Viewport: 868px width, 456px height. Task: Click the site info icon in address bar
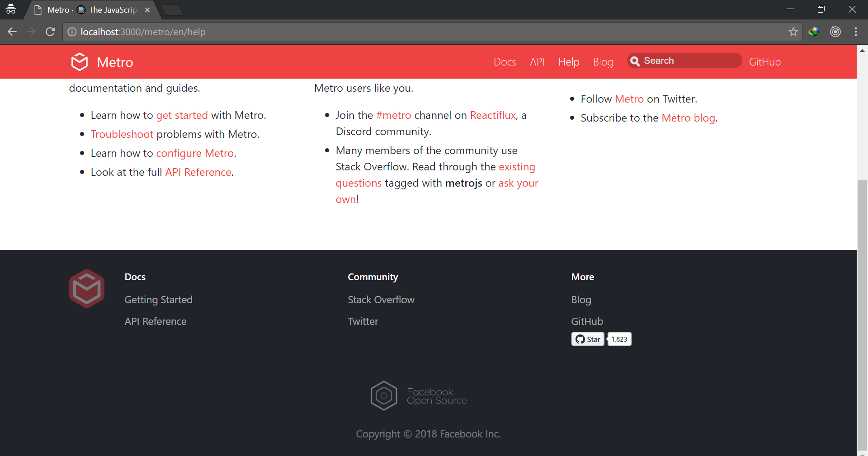click(x=72, y=32)
